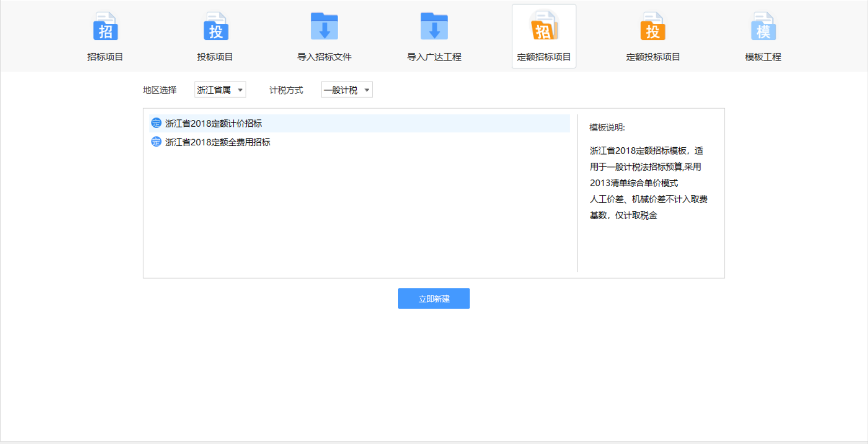
Task: Click the icon beside 浙江省2018定额全费用招标
Action: point(156,142)
